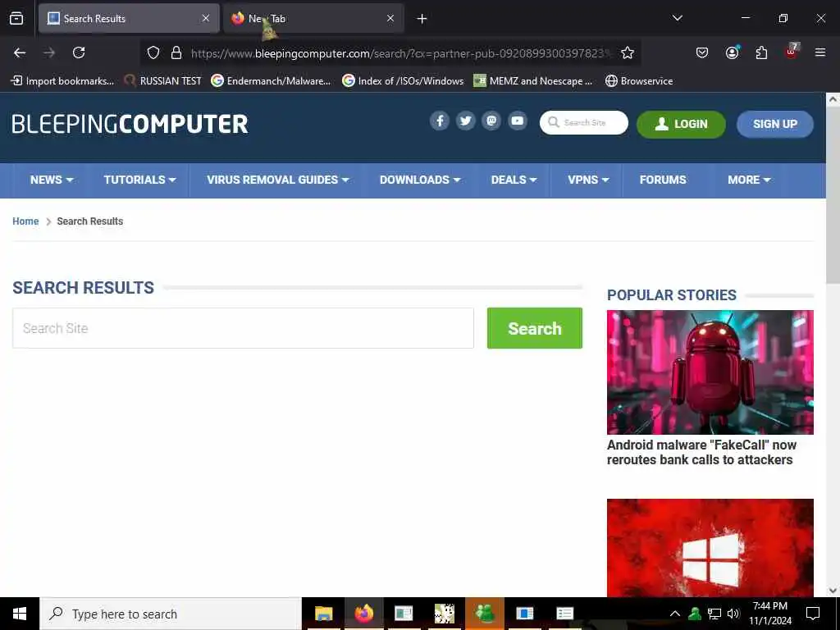Open MEMZ and Noescape bookmark
The image size is (840, 630).
[x=533, y=81]
